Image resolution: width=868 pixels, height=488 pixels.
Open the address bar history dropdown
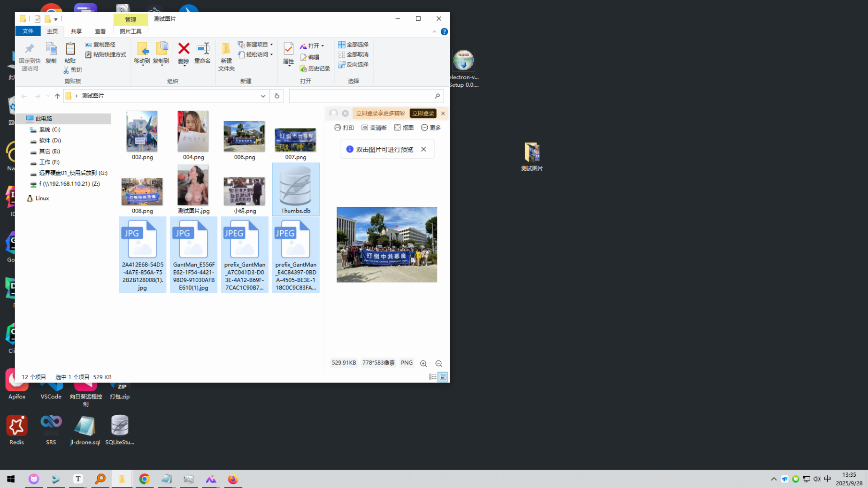tap(263, 96)
